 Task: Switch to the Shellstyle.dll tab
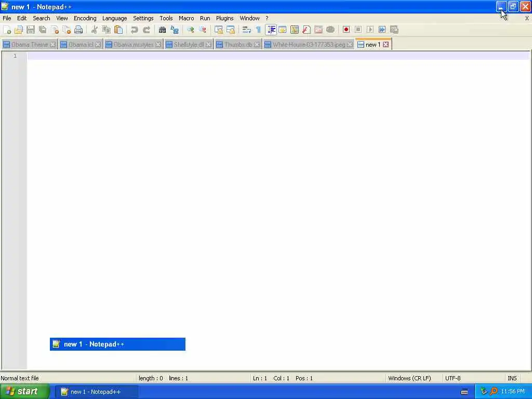pyautogui.click(x=189, y=45)
